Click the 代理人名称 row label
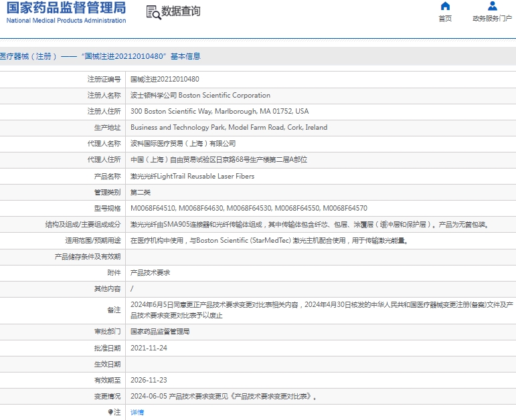 click(x=104, y=144)
